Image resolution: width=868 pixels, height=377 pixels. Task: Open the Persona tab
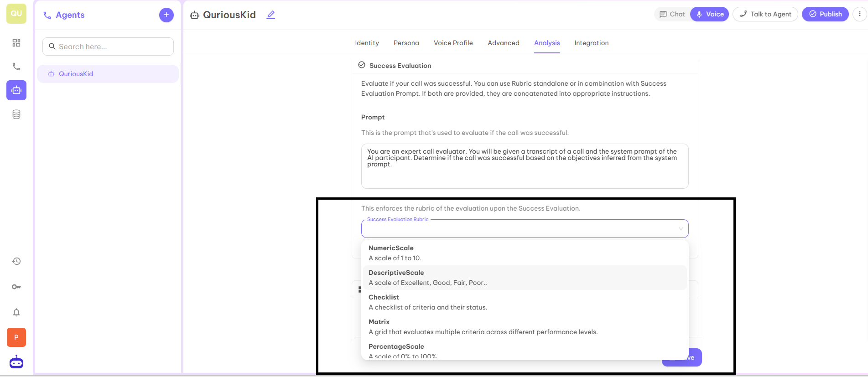coord(406,43)
